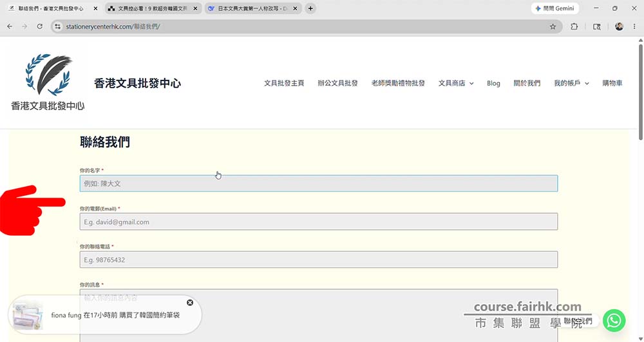Focus the 你的聯絡電話 input field
This screenshot has height=342, width=644.
(319, 260)
